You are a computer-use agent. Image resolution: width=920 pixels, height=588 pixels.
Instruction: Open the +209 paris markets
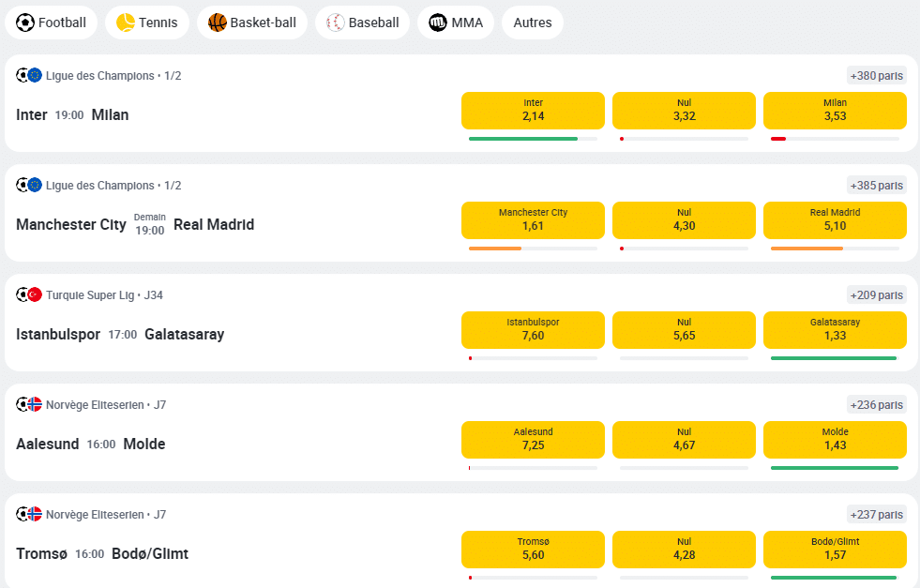coord(877,295)
